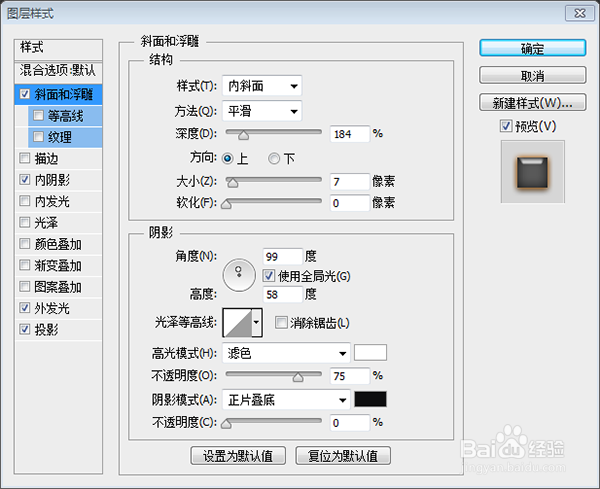Select 样式 header in the styles list
Image resolution: width=600 pixels, height=489 pixels.
click(x=58, y=49)
